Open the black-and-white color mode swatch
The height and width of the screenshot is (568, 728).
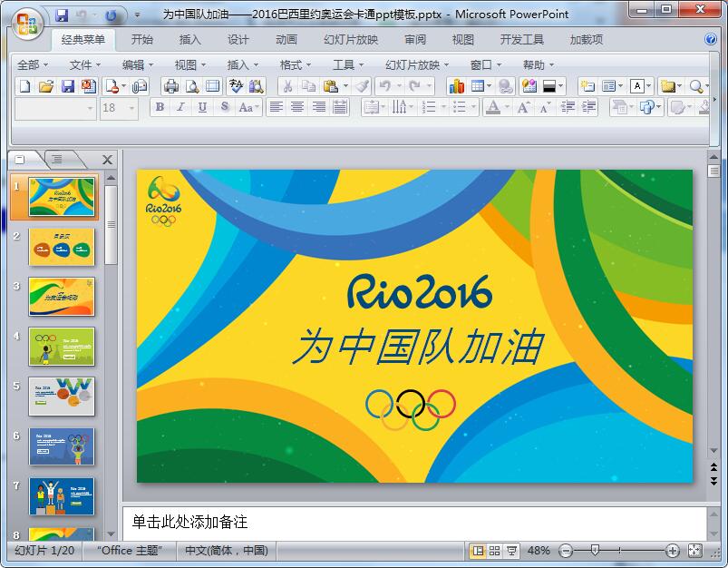click(549, 86)
